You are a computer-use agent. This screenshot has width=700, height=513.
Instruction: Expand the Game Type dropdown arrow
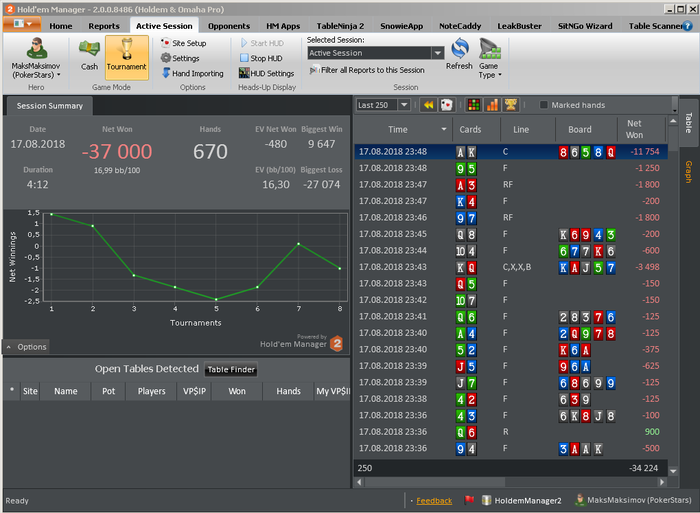500,75
